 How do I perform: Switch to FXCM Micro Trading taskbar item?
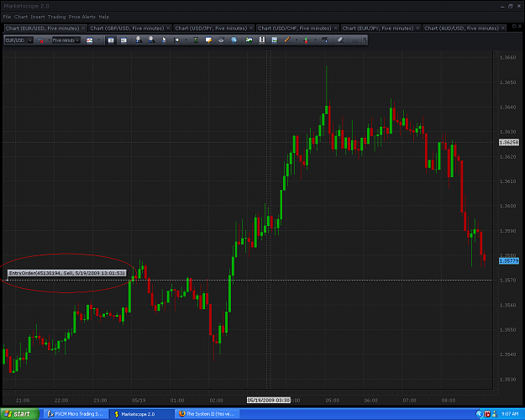tap(76, 414)
